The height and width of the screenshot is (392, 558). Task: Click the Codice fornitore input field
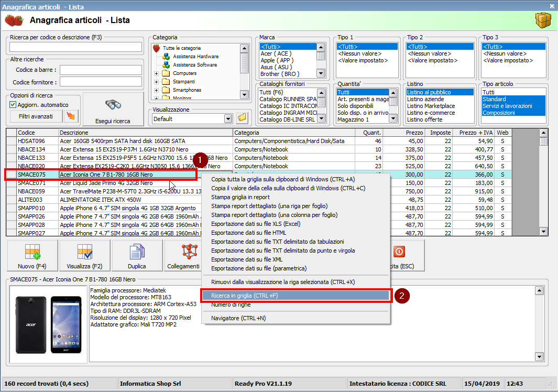click(101, 82)
